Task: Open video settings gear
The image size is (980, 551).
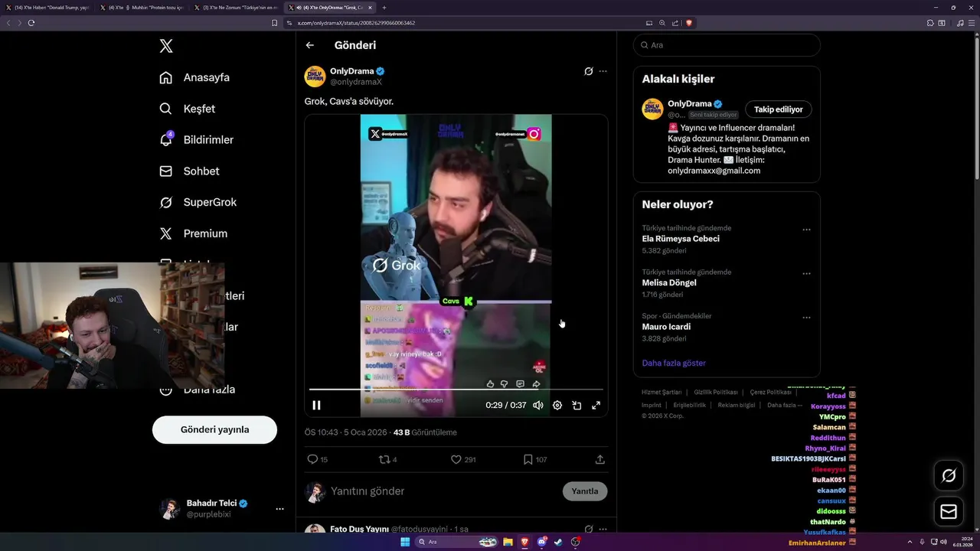Action: click(x=557, y=406)
